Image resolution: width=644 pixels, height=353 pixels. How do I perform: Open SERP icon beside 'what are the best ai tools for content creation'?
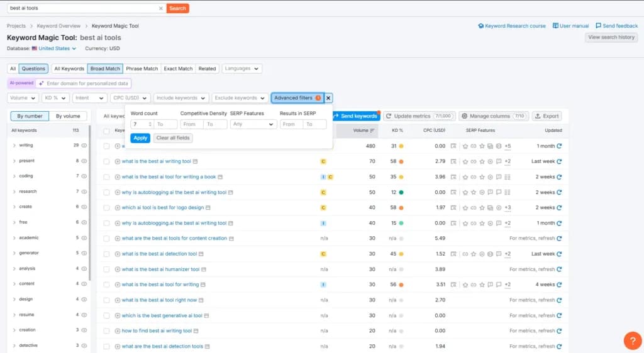[x=231, y=239]
